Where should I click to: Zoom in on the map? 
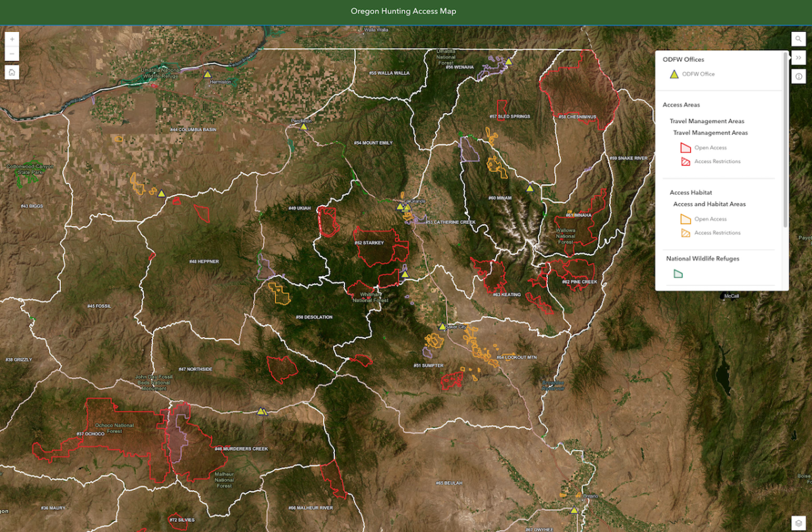pos(12,39)
